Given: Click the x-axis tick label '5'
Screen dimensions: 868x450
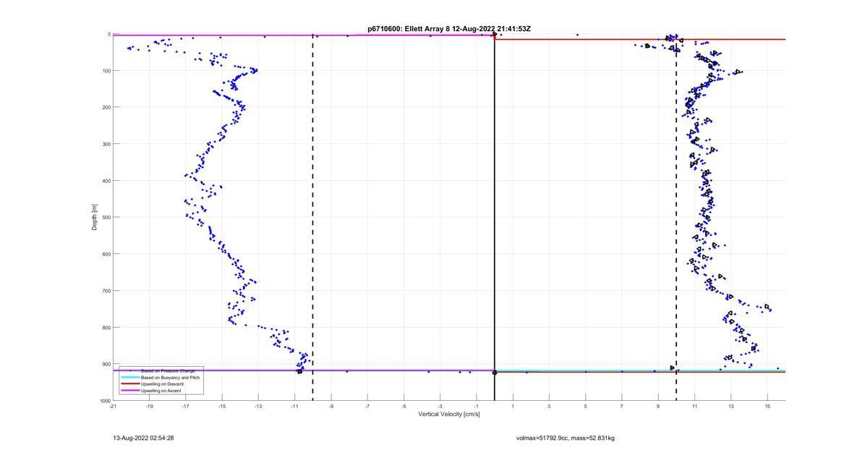Looking at the screenshot, I should (586, 406).
